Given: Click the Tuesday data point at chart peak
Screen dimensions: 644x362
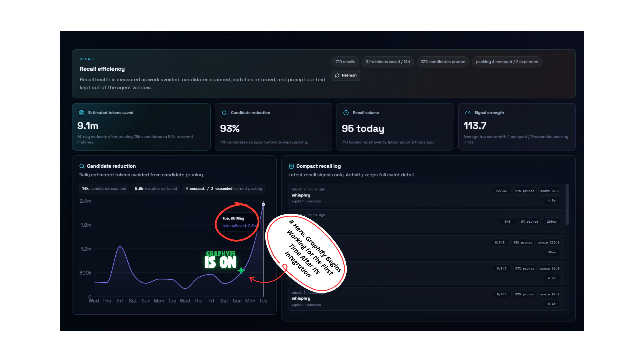Looking at the screenshot, I should point(263,204).
